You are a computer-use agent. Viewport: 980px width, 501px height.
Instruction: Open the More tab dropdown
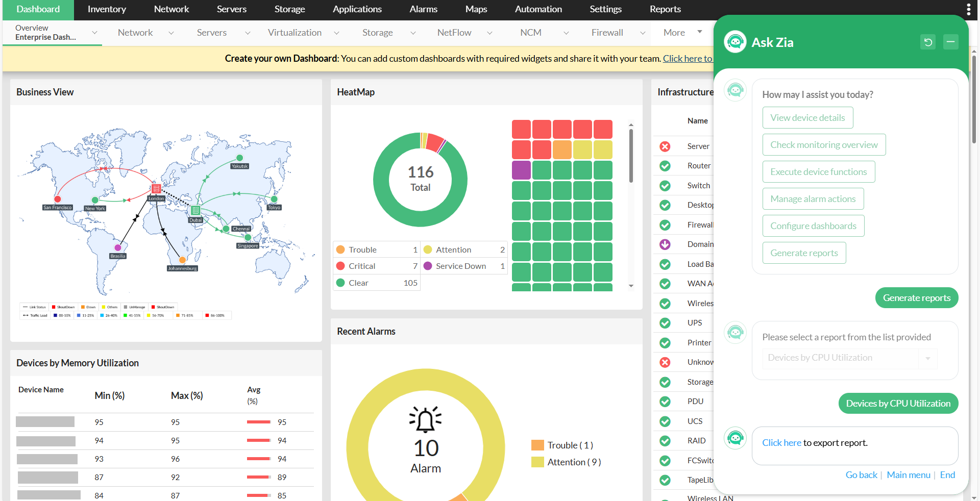(x=680, y=32)
